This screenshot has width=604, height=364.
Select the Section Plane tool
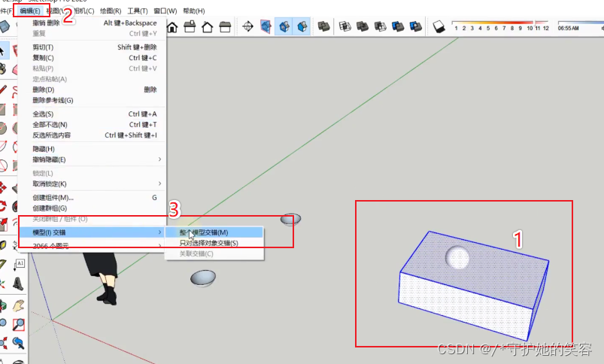coord(247,26)
